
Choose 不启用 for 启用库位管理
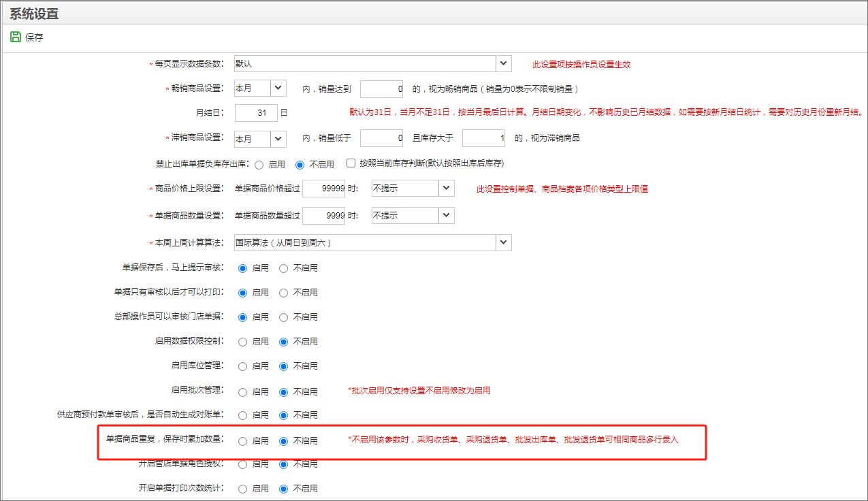tap(283, 366)
